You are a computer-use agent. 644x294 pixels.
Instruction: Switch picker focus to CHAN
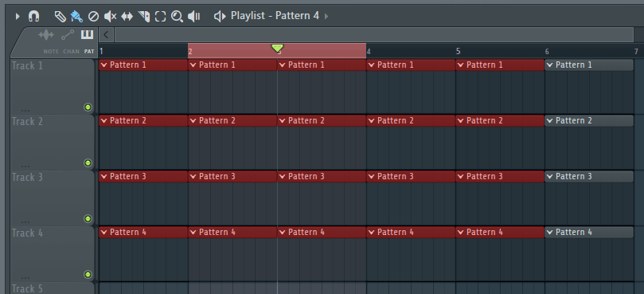71,52
